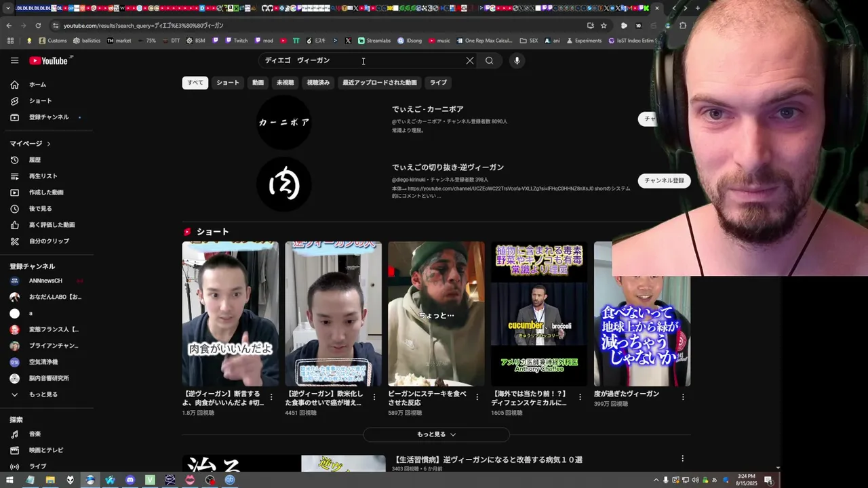Open the Customs bookmark
The image size is (868, 488).
pos(53,41)
